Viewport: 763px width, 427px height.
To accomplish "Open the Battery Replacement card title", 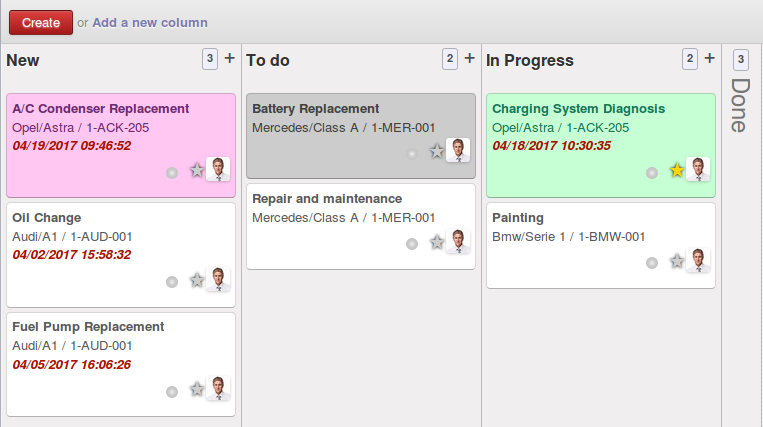I will pyautogui.click(x=315, y=108).
